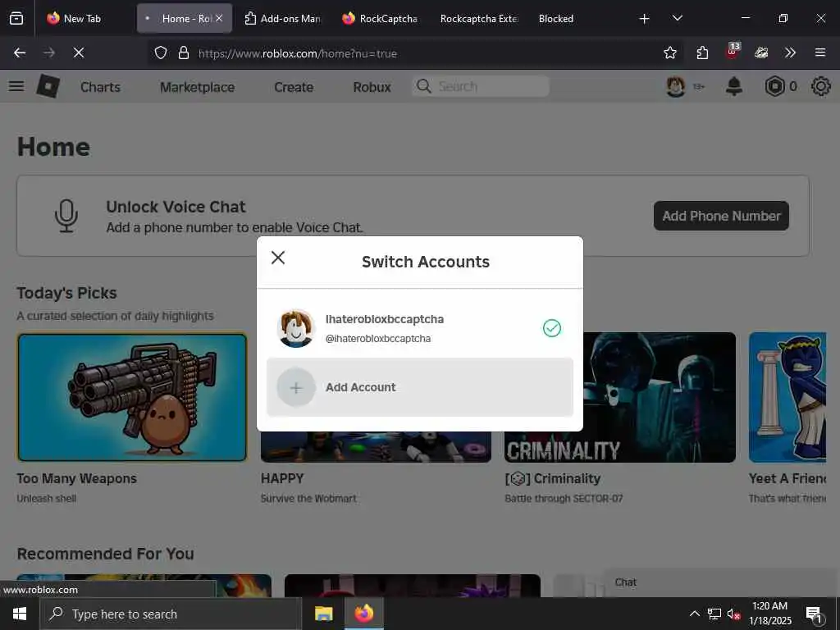
Task: Close the Switch Accounts dialog
Action: tap(277, 258)
